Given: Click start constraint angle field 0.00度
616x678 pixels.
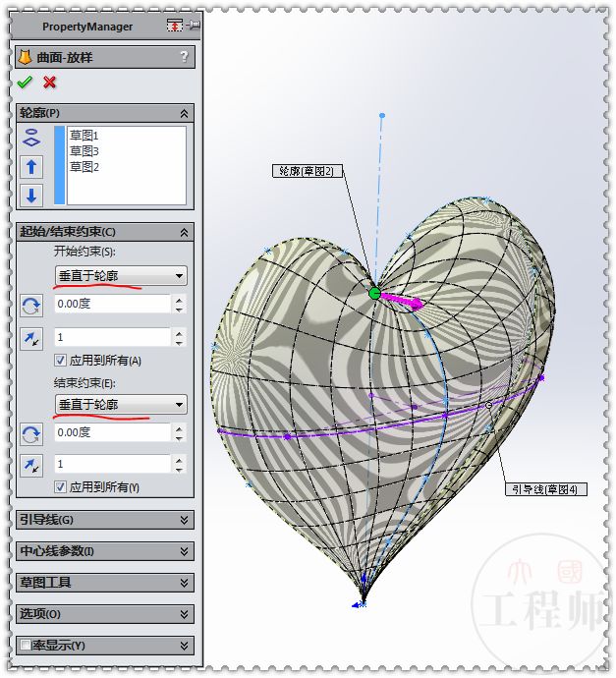Looking at the screenshot, I should click(113, 304).
